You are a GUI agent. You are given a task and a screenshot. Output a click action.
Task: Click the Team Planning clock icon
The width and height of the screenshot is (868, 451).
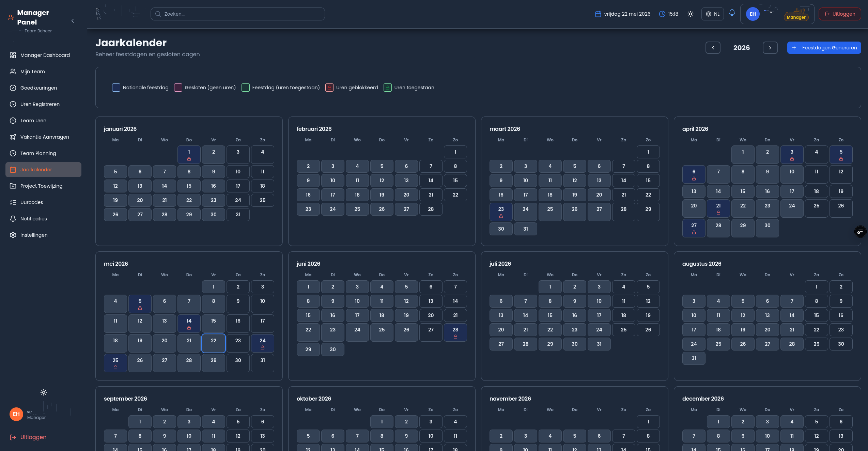[x=13, y=153]
